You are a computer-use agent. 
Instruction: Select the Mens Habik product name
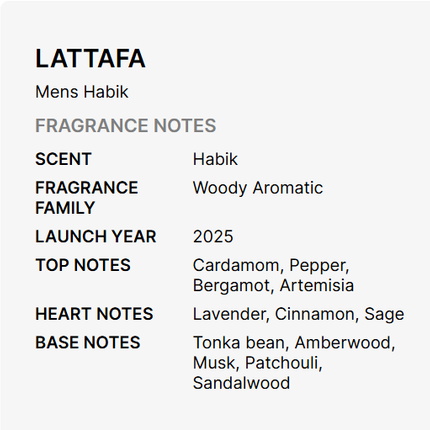[x=82, y=92]
